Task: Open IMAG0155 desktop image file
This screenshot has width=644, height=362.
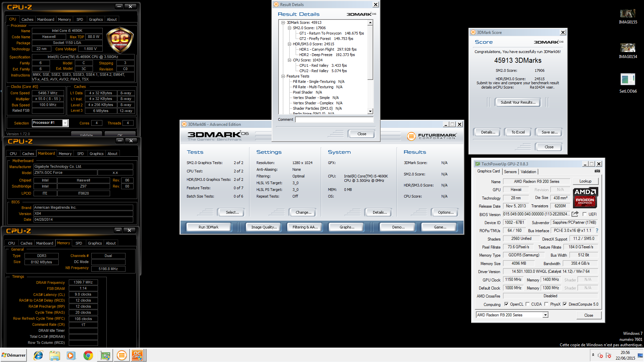Action: (628, 16)
